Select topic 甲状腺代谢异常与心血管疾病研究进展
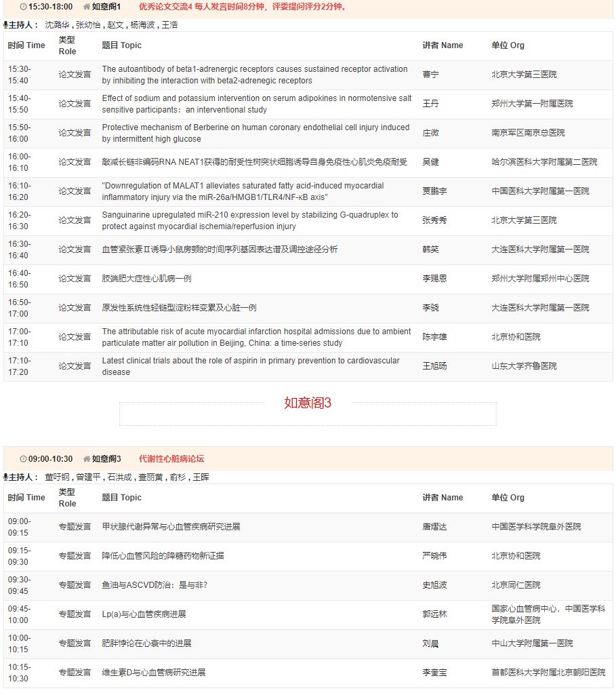The height and width of the screenshot is (695, 616). 171,527
